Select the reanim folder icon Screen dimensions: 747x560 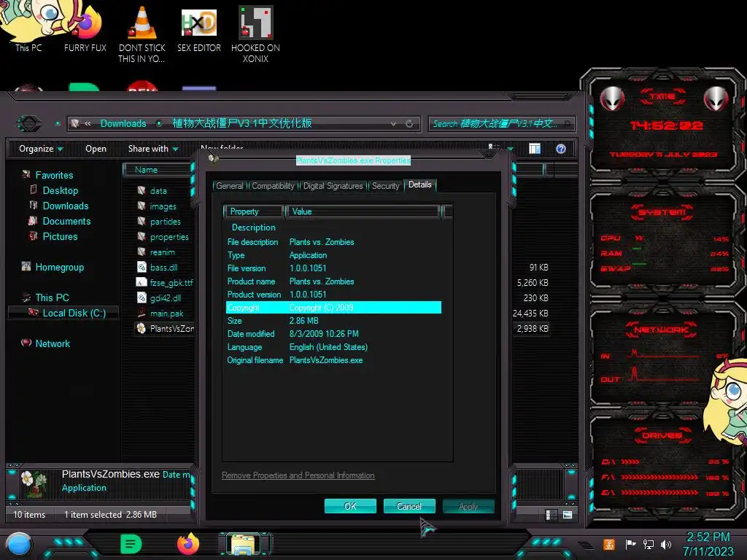pos(142,252)
